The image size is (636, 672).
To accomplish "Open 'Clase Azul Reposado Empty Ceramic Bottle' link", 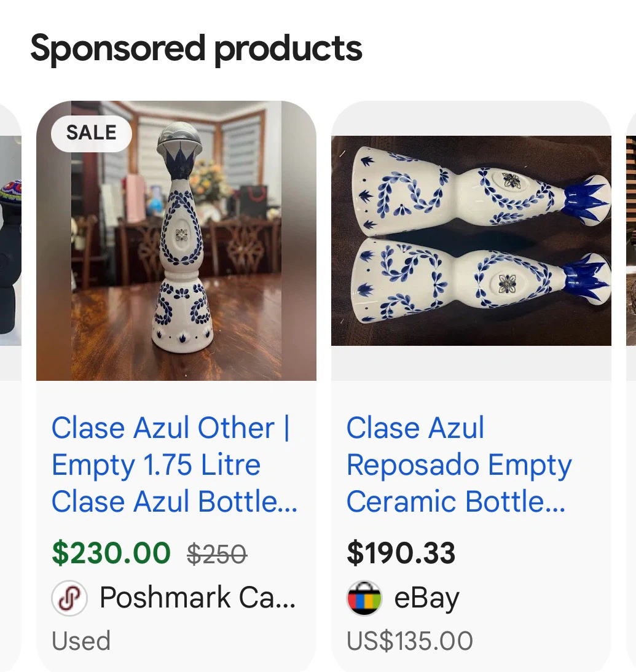I will coord(459,464).
